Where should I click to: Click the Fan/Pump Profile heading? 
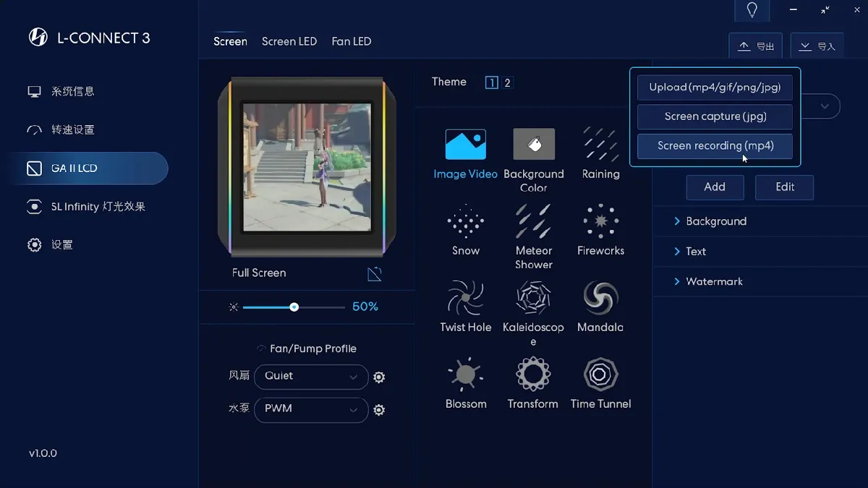(x=313, y=349)
